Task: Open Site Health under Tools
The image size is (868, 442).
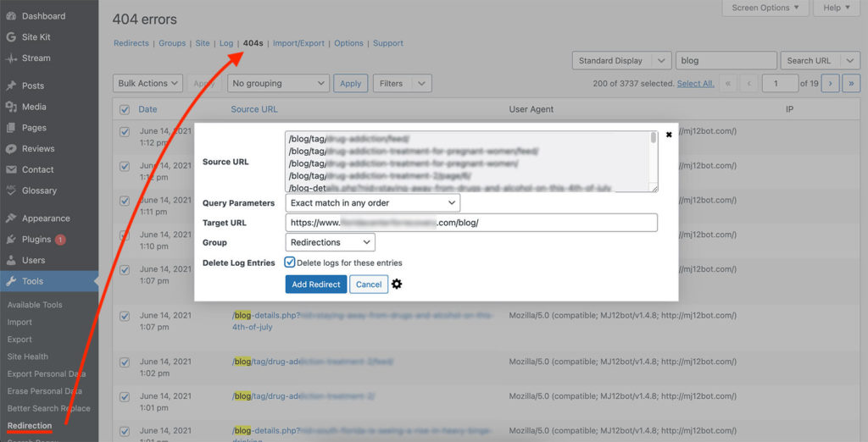Action: (28, 356)
